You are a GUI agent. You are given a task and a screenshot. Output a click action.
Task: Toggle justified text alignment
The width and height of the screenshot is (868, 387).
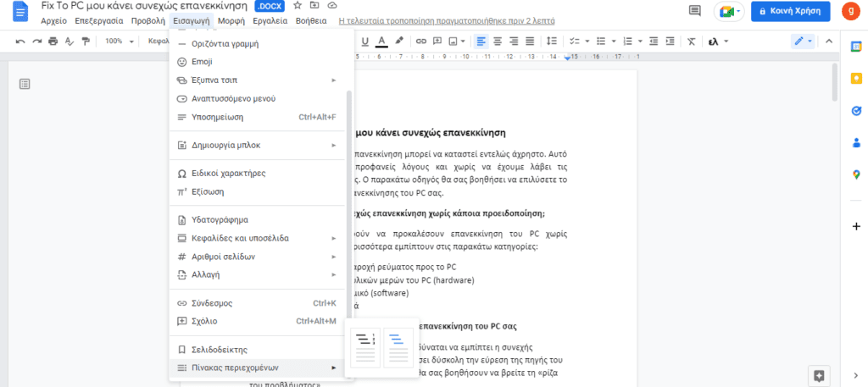click(530, 41)
